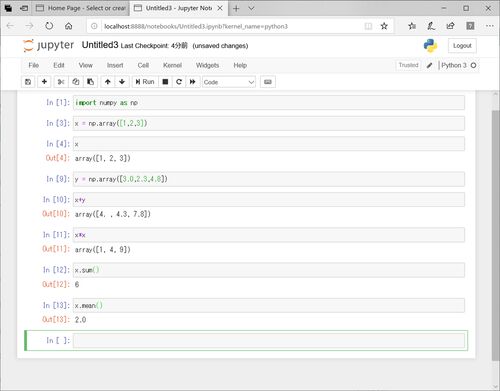Click the Trusted notebook indicator

(408, 65)
